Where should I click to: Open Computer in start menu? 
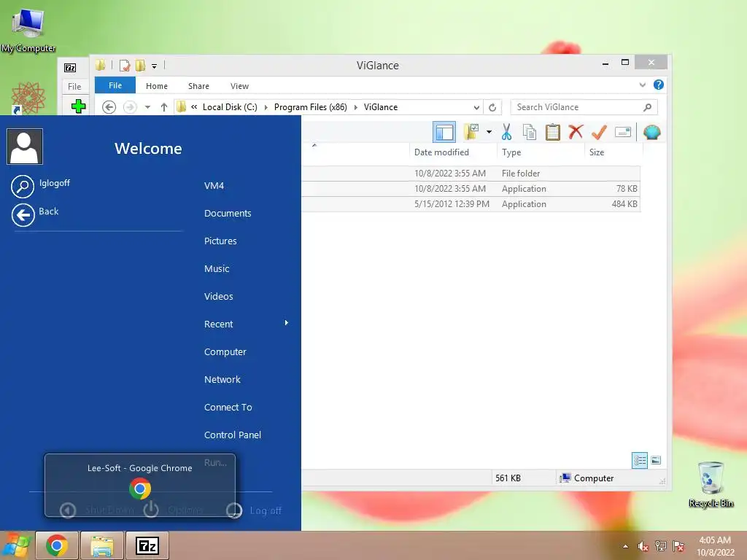tap(225, 352)
